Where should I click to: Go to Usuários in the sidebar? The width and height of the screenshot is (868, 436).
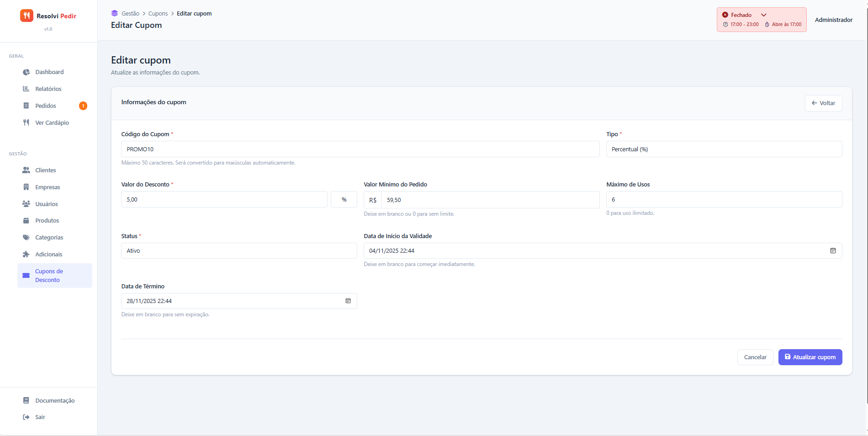click(47, 204)
